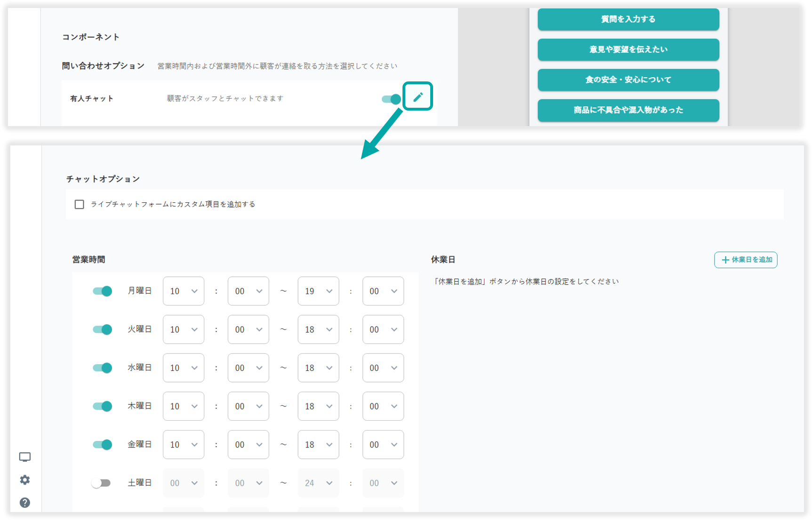
Task: Click the 問い合わせオプション heading
Action: coord(103,66)
